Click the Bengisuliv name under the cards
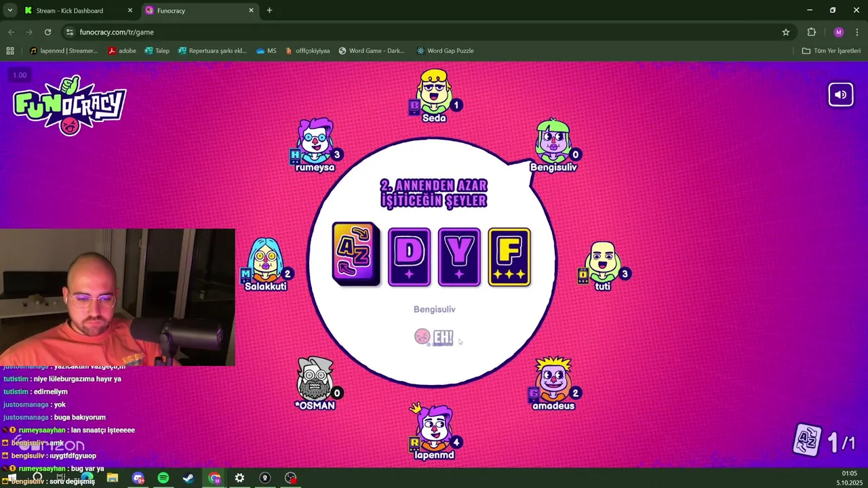The image size is (868, 488). [434, 309]
